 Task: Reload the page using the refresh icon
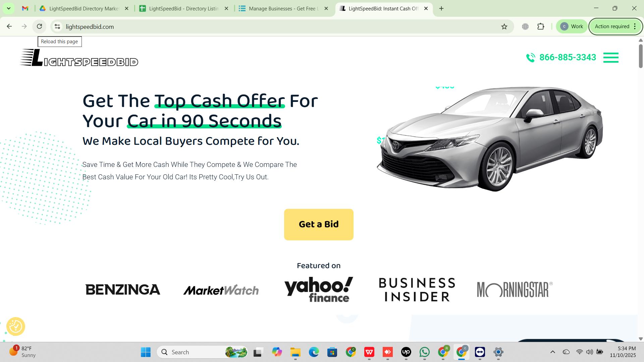[39, 26]
